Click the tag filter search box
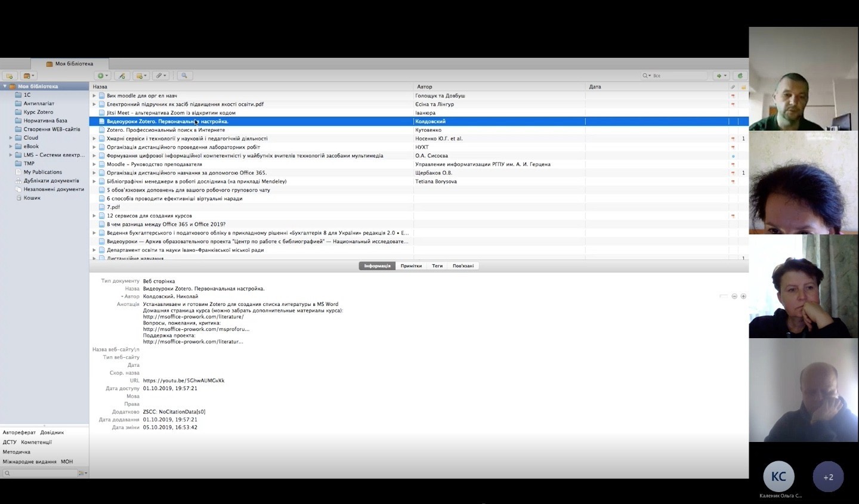 (x=40, y=473)
